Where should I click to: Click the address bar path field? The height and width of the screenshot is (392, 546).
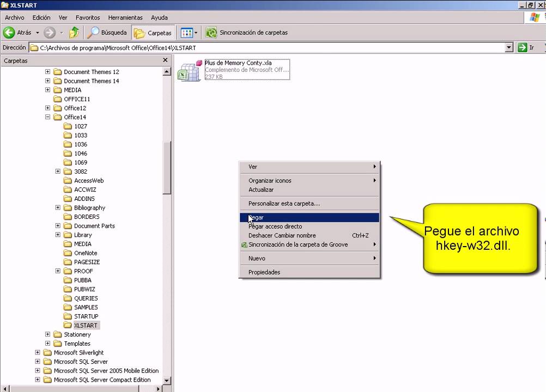click(x=267, y=47)
